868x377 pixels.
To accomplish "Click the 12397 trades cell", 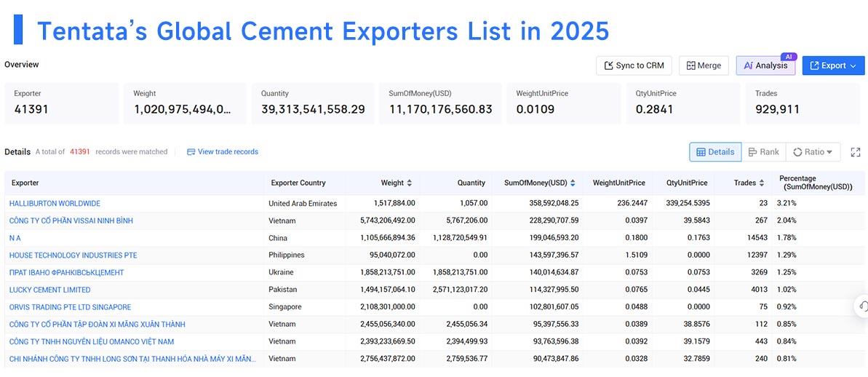I will point(757,255).
